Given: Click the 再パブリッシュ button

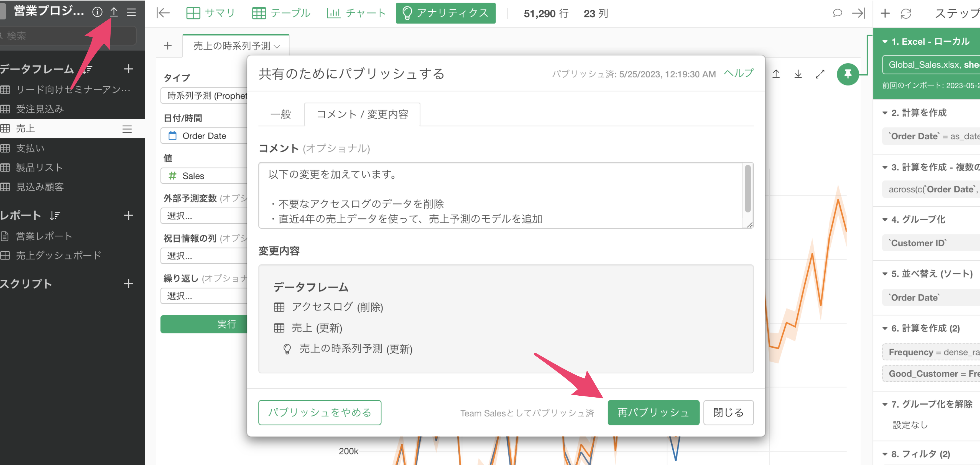Looking at the screenshot, I should pyautogui.click(x=653, y=413).
